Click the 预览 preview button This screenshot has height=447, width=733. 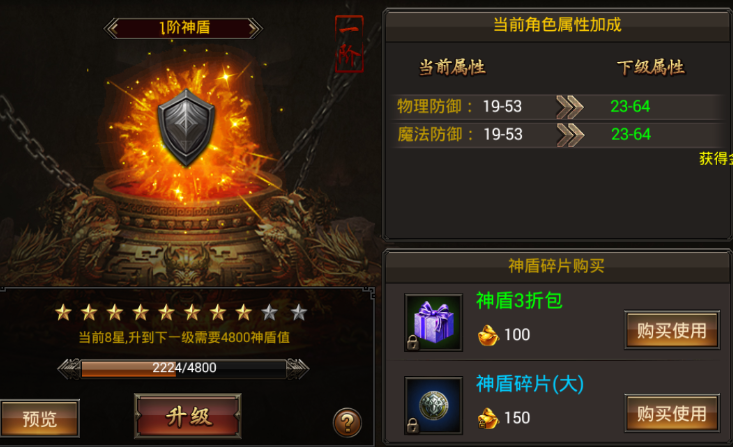pos(40,418)
